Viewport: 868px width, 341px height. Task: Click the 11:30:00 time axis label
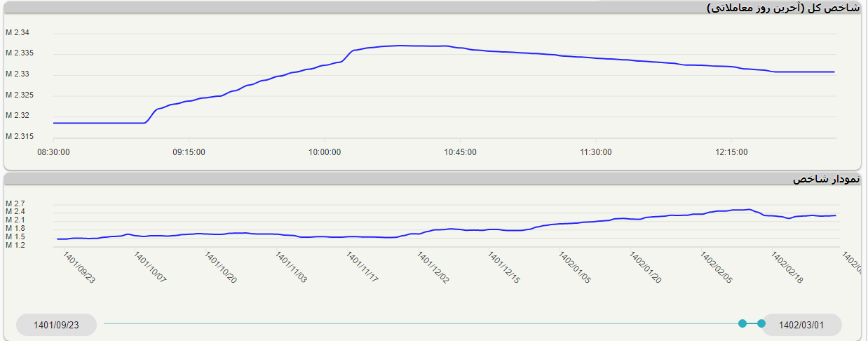coord(595,152)
